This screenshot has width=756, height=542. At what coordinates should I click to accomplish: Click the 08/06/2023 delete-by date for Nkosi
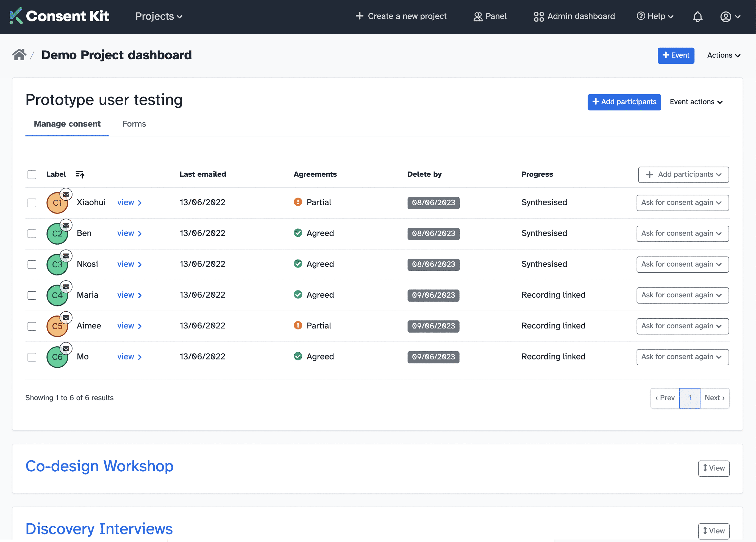(x=433, y=264)
